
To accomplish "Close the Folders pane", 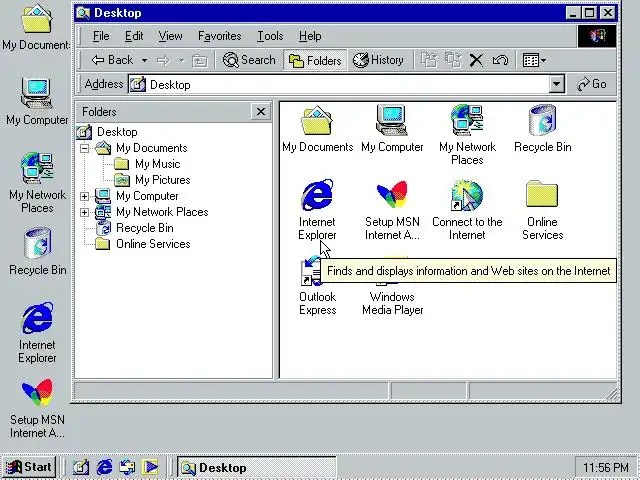I will pyautogui.click(x=261, y=111).
